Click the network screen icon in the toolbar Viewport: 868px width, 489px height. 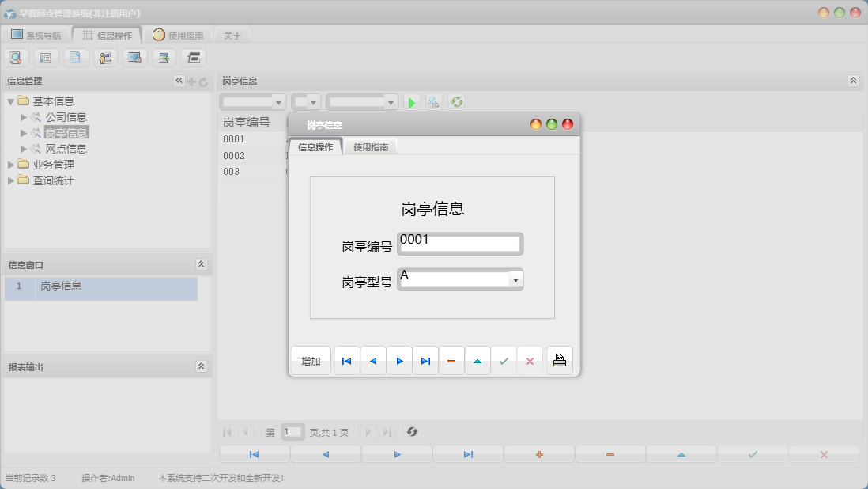point(134,57)
